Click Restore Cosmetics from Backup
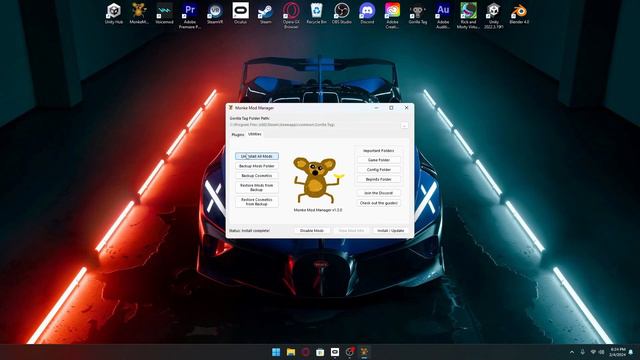This screenshot has width=640, height=360. pyautogui.click(x=257, y=202)
